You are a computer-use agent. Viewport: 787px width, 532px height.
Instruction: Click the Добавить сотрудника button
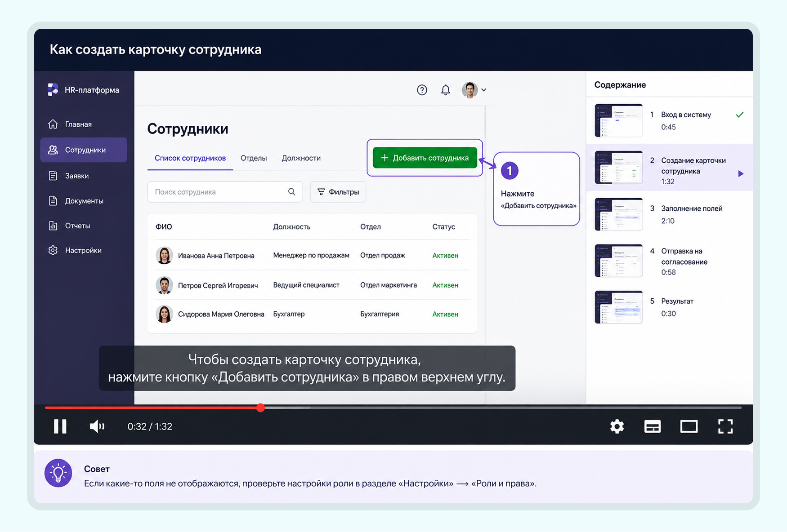(x=425, y=158)
